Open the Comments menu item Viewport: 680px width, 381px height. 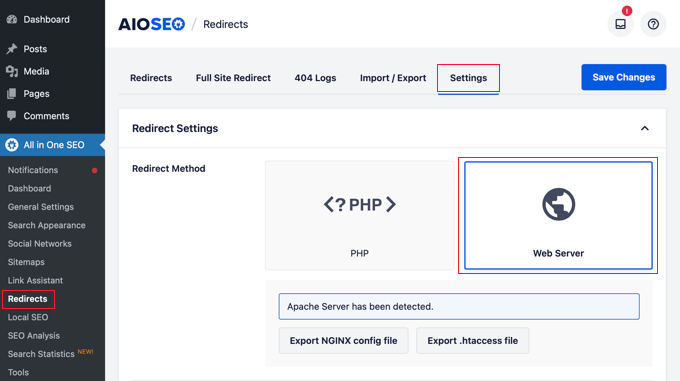point(46,116)
